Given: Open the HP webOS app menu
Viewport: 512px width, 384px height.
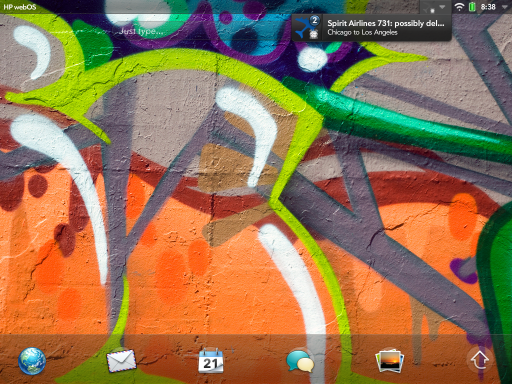Looking at the screenshot, I should pos(20,7).
